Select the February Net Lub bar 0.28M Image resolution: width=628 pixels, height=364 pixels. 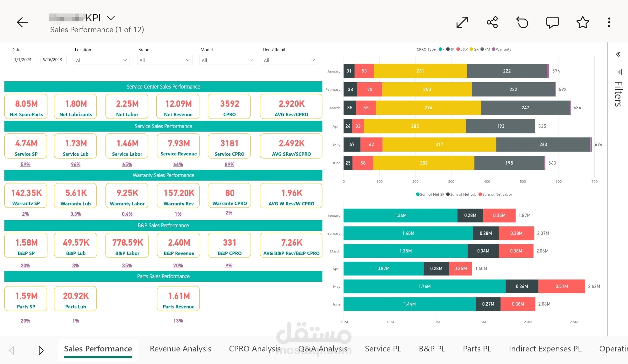pyautogui.click(x=486, y=233)
